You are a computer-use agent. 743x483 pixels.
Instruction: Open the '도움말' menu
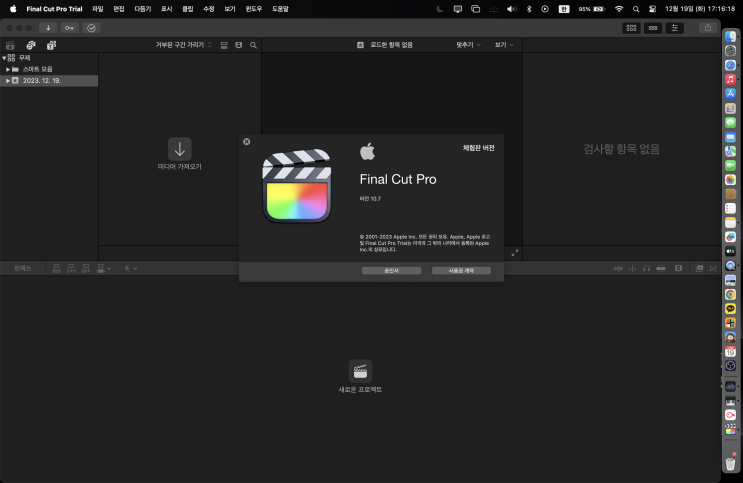pos(280,9)
